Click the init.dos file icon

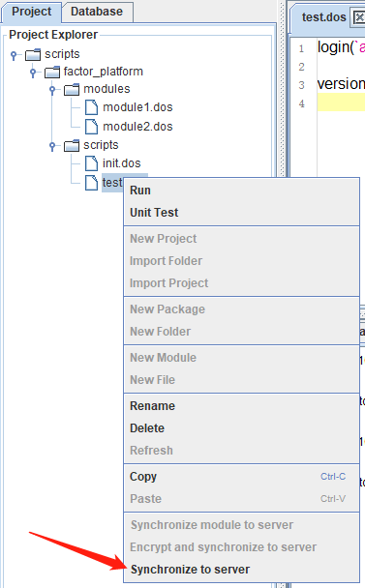(x=91, y=163)
